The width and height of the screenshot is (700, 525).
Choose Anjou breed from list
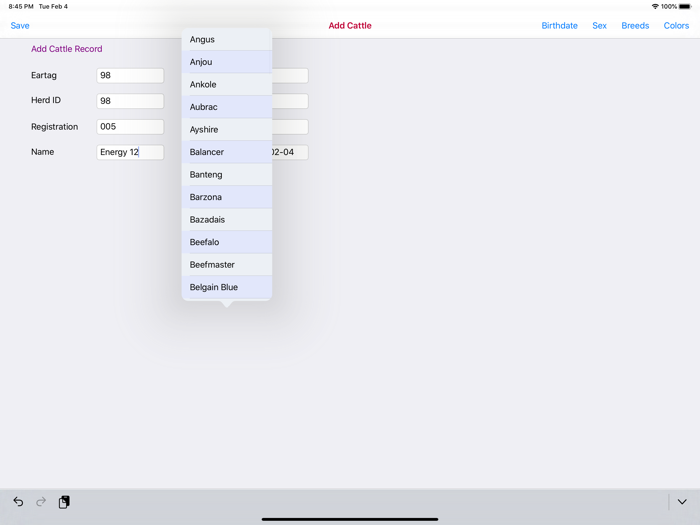point(227,62)
